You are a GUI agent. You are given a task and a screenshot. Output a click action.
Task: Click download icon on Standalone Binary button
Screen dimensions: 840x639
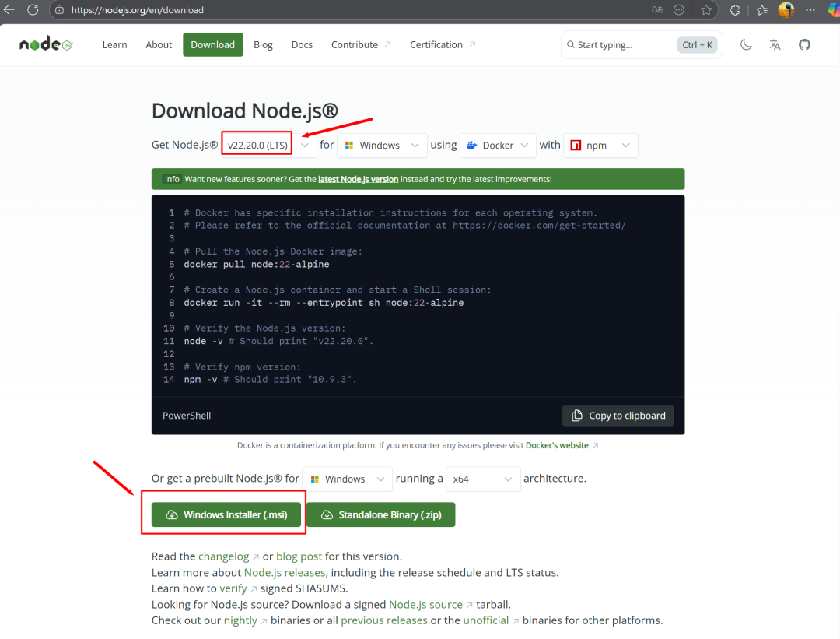pyautogui.click(x=327, y=514)
